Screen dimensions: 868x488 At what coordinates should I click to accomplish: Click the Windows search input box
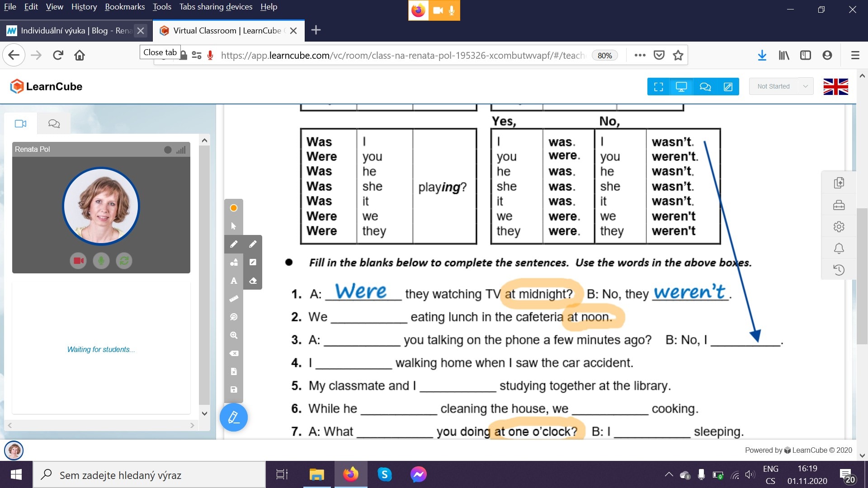coord(149,475)
